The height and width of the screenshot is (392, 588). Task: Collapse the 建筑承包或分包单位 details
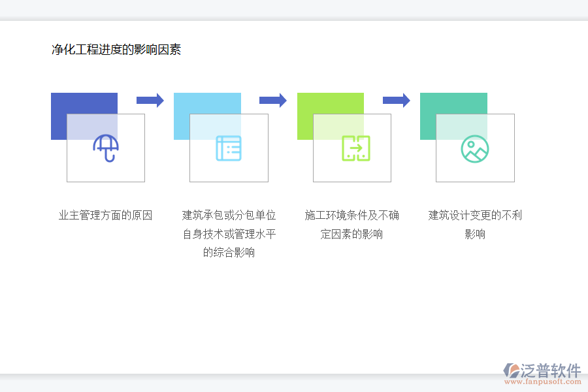(229, 233)
